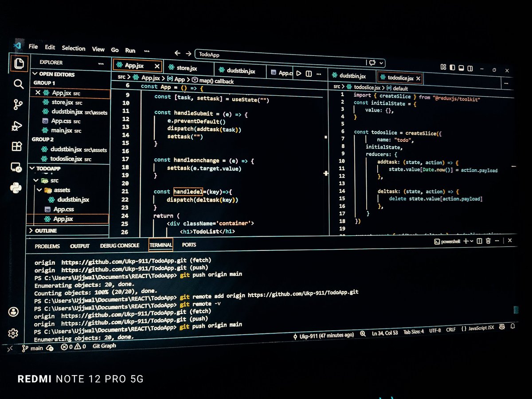The height and width of the screenshot is (399, 532).
Task: Open Git Graph from the status bar
Action: pos(104,346)
